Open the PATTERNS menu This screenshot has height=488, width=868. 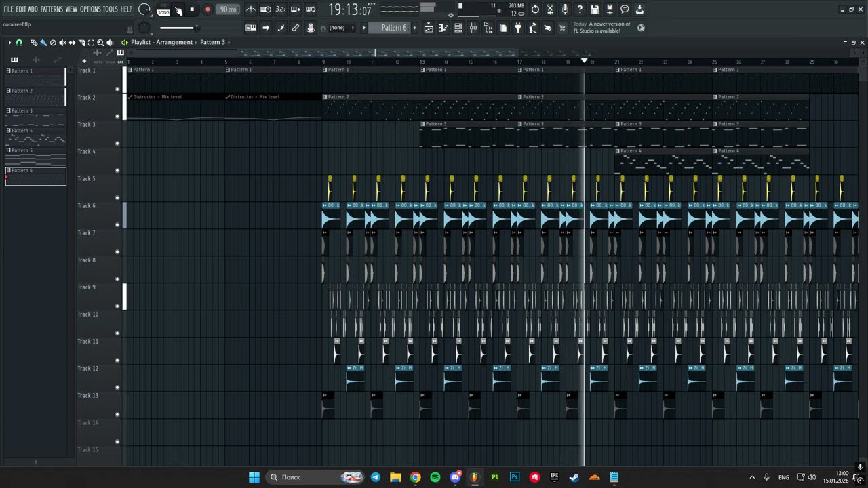pos(52,9)
